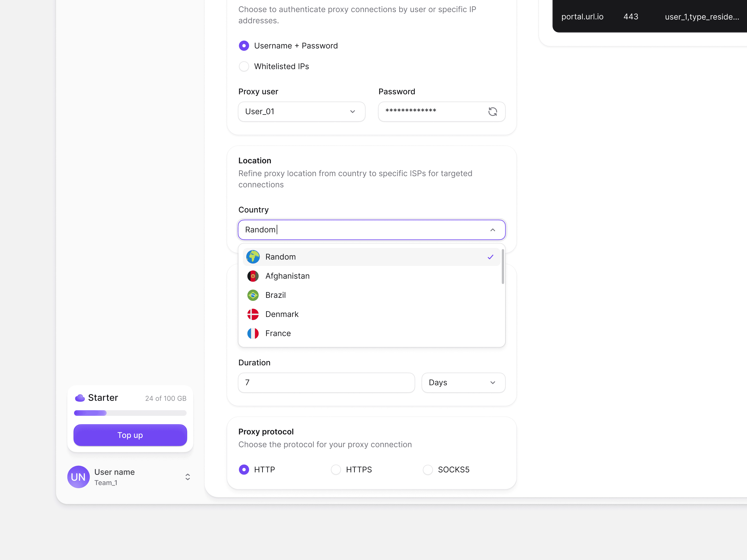This screenshot has height=560, width=747.
Task: Select Username + Password authentication
Action: tap(244, 45)
